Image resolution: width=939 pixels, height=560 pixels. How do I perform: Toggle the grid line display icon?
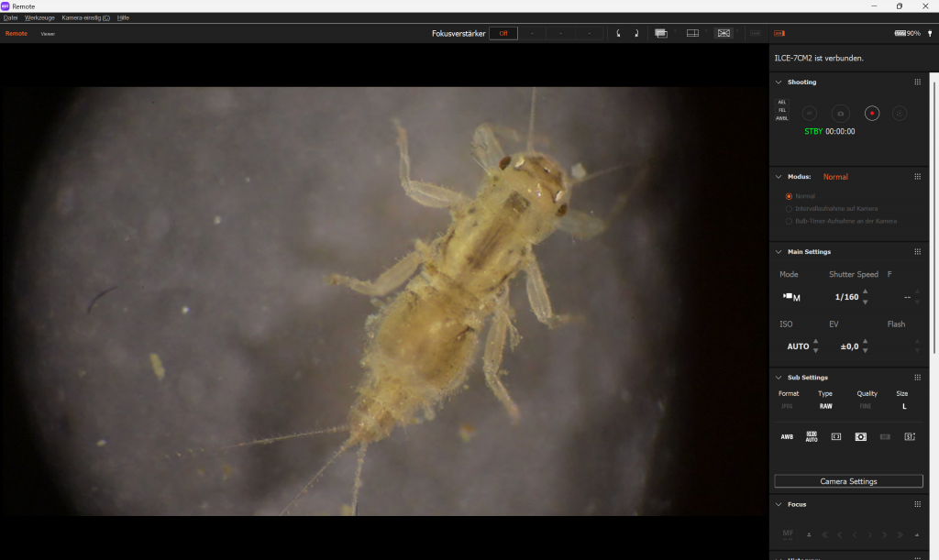pyautogui.click(x=692, y=34)
